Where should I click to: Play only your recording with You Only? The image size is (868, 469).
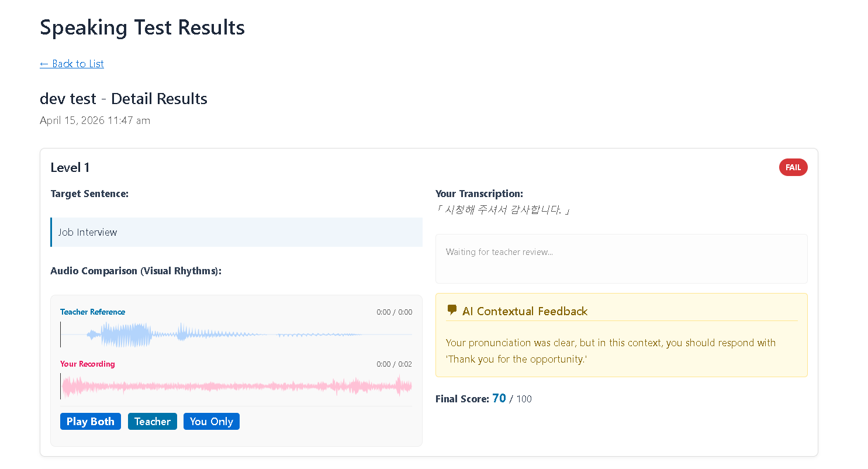coord(212,422)
